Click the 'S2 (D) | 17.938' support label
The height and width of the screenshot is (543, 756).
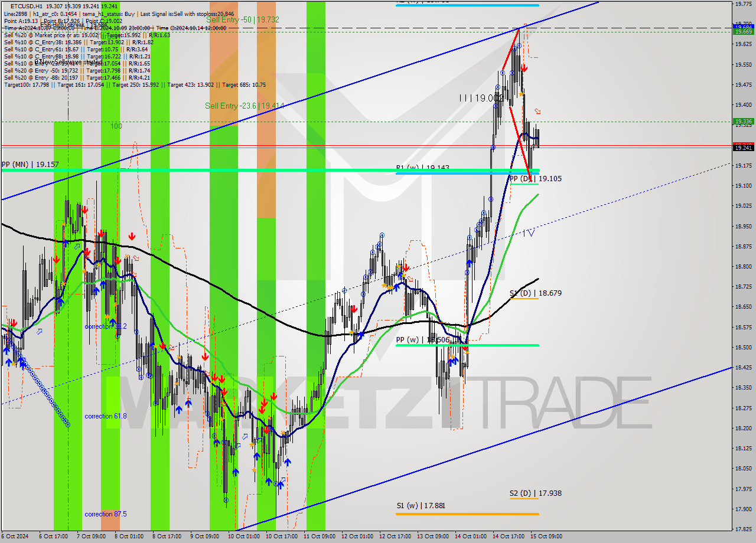click(x=536, y=493)
